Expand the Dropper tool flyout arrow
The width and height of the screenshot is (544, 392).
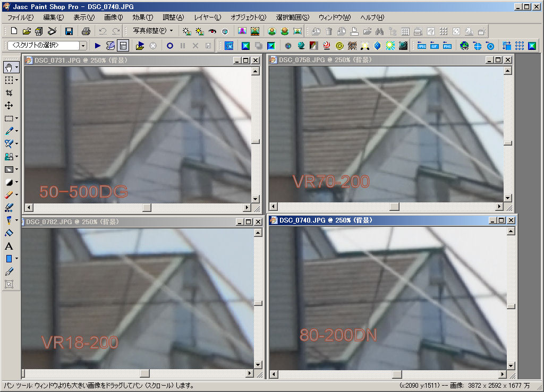coord(16,131)
